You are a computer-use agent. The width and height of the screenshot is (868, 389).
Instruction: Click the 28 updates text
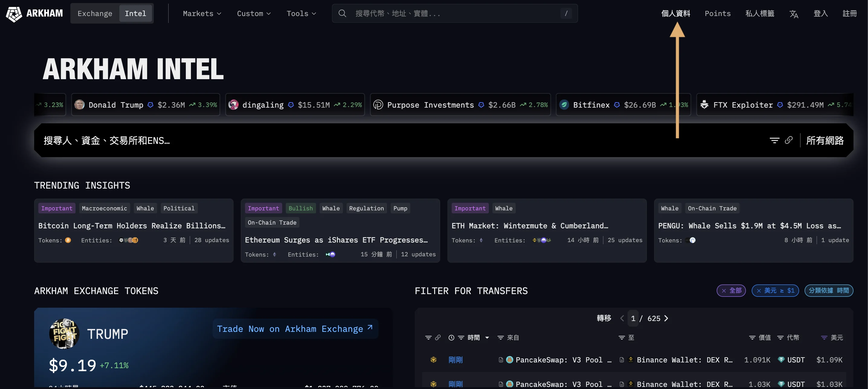tap(211, 240)
